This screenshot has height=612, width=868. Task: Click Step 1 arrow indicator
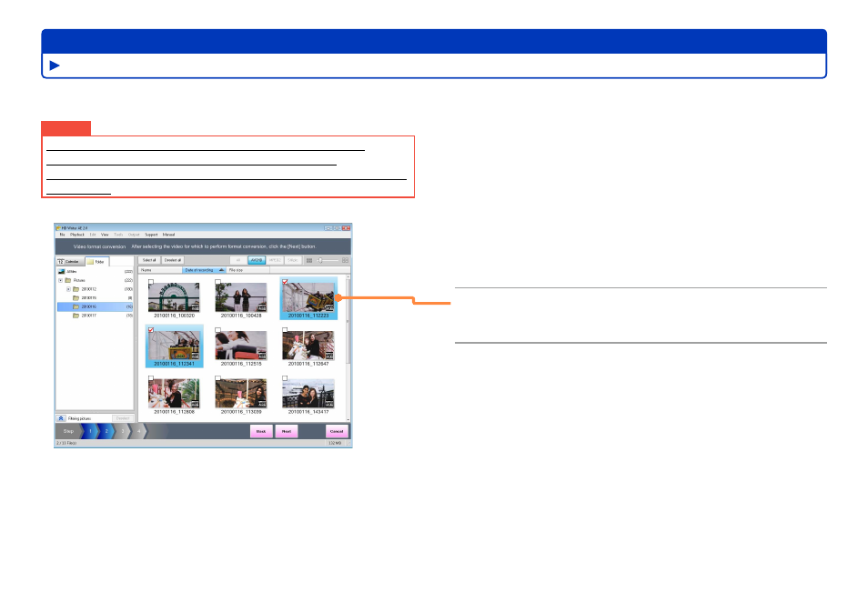pyautogui.click(x=91, y=431)
